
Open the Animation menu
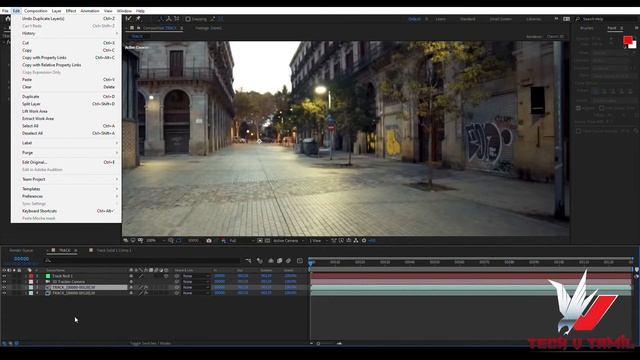[x=90, y=11]
